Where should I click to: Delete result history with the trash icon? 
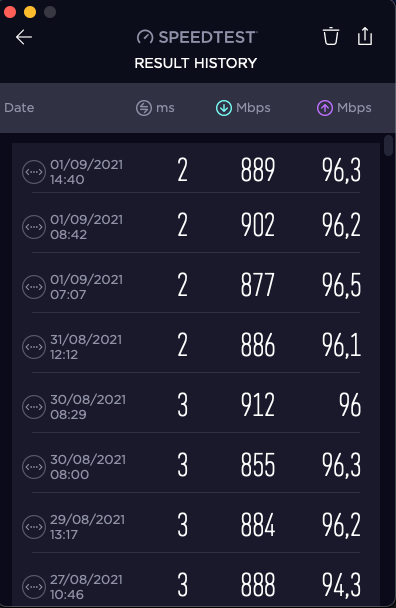coord(331,36)
